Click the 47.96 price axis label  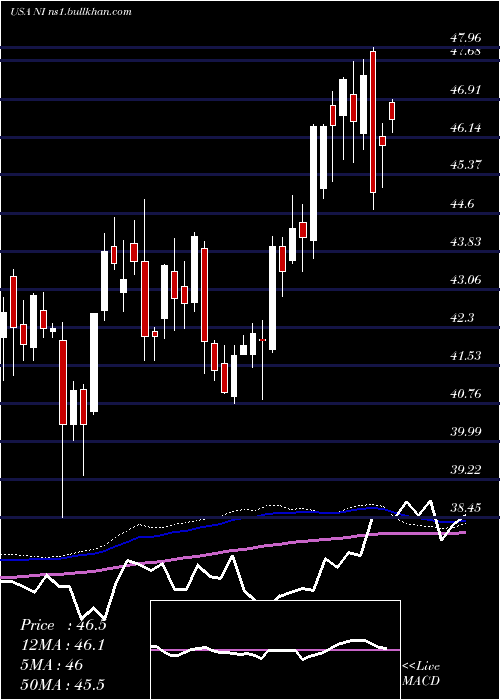pyautogui.click(x=466, y=38)
